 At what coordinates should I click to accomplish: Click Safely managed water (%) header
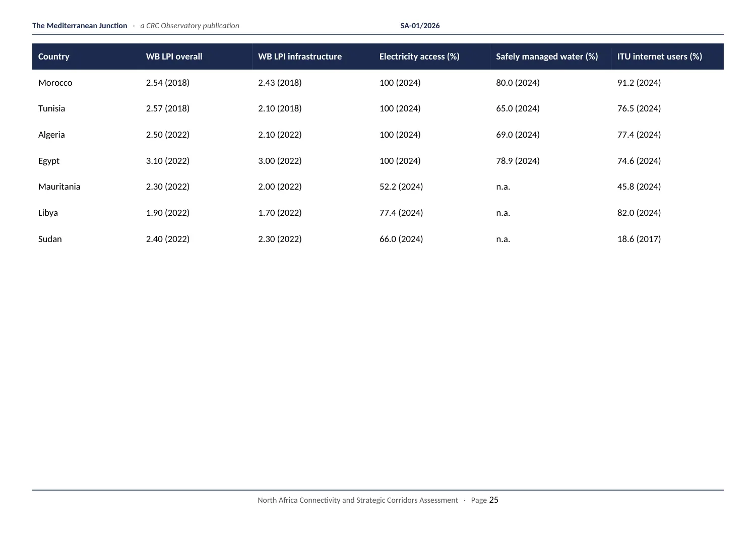click(547, 56)
